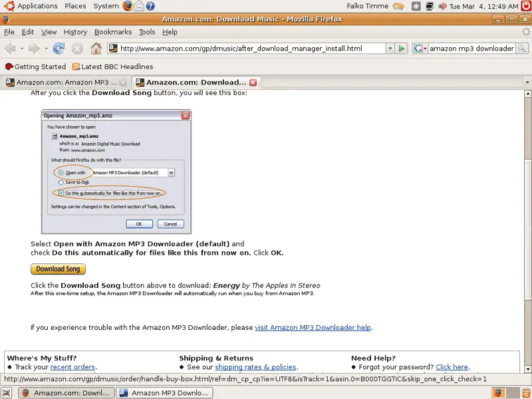Click the Stop loading button

click(x=77, y=49)
